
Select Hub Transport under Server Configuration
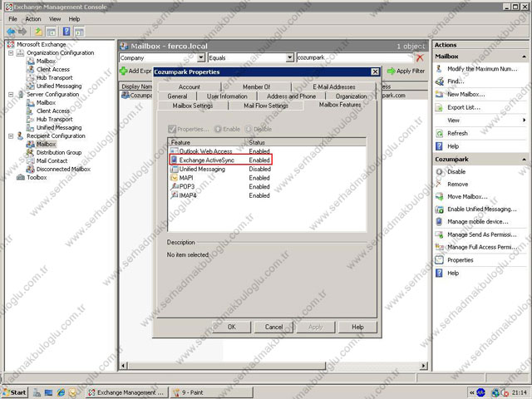(54, 120)
